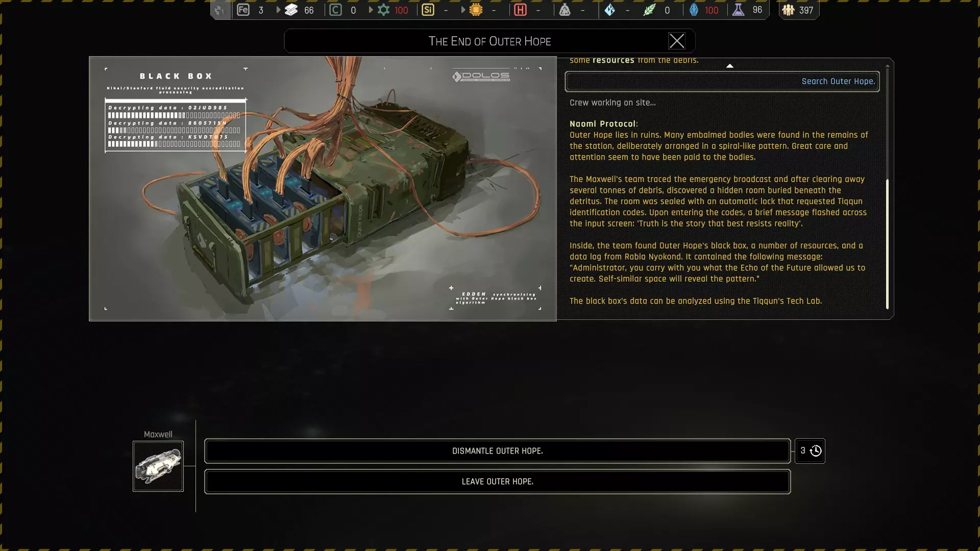Click the Hydrogen (H) resource icon

(520, 10)
